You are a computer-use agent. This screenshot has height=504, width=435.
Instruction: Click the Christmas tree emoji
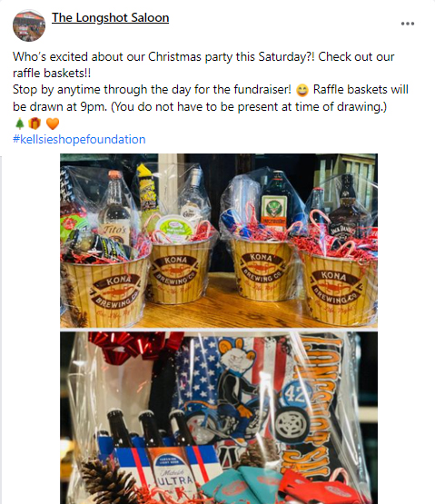click(x=20, y=124)
